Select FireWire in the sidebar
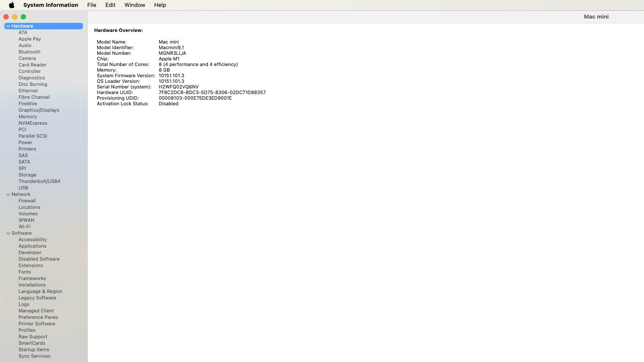644x362 pixels. (28, 104)
